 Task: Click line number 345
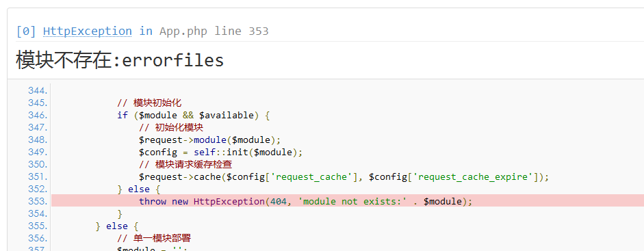click(38, 103)
